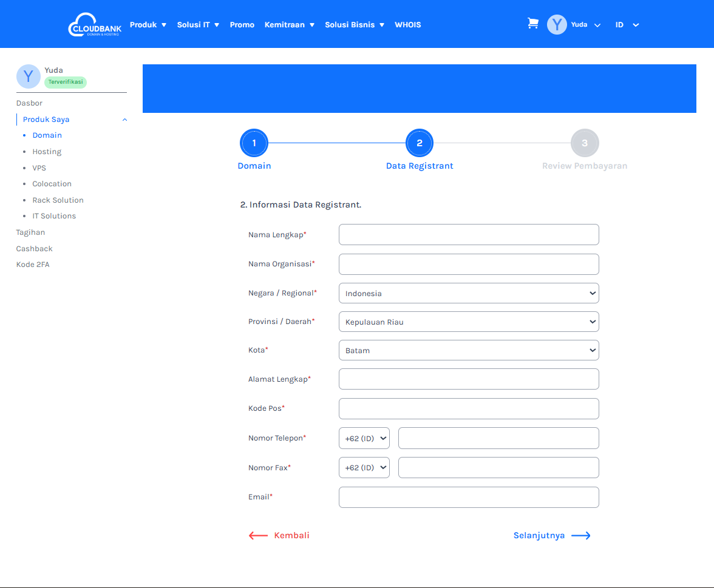Click the Yuda avatar in header
This screenshot has height=588, width=714.
tap(557, 25)
